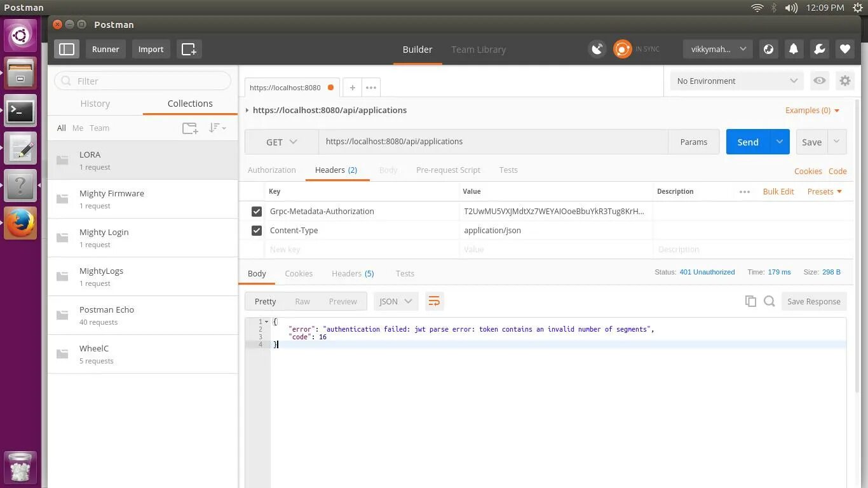Create a new collection folder icon
The image size is (868, 488).
point(190,128)
